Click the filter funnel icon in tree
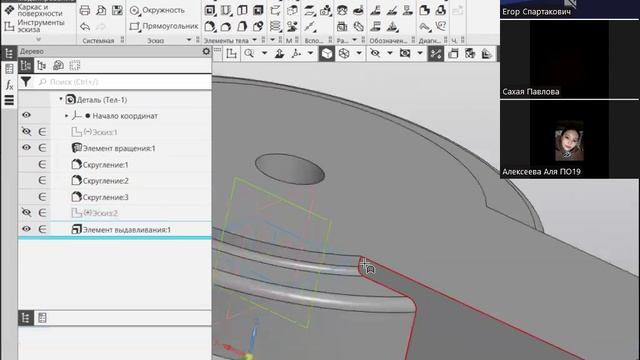The height and width of the screenshot is (360, 640). coord(26,82)
